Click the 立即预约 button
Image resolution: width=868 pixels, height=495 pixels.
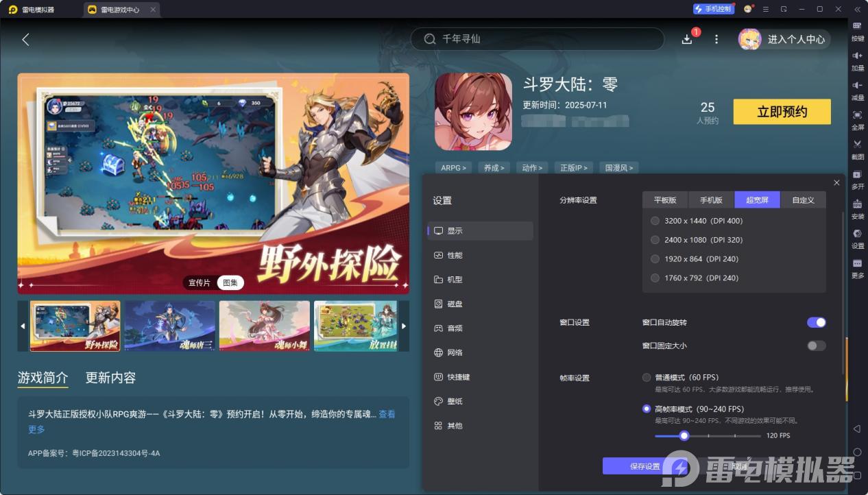tap(782, 112)
